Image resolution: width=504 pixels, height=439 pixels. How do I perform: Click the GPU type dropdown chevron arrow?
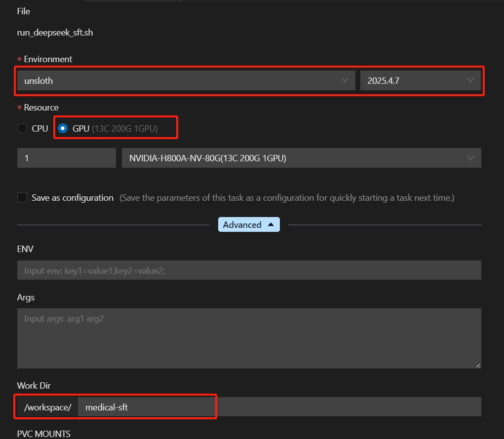470,158
